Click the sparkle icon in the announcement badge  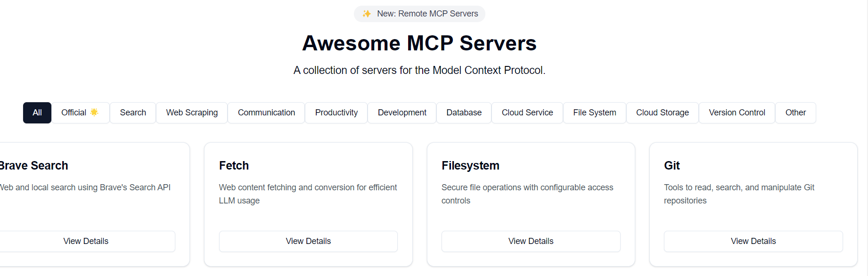click(367, 14)
